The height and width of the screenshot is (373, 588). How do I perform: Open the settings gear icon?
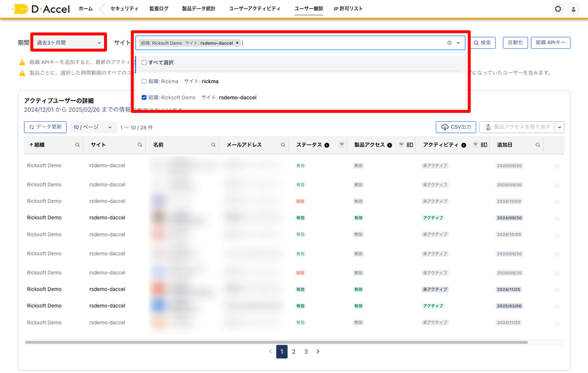(x=558, y=9)
